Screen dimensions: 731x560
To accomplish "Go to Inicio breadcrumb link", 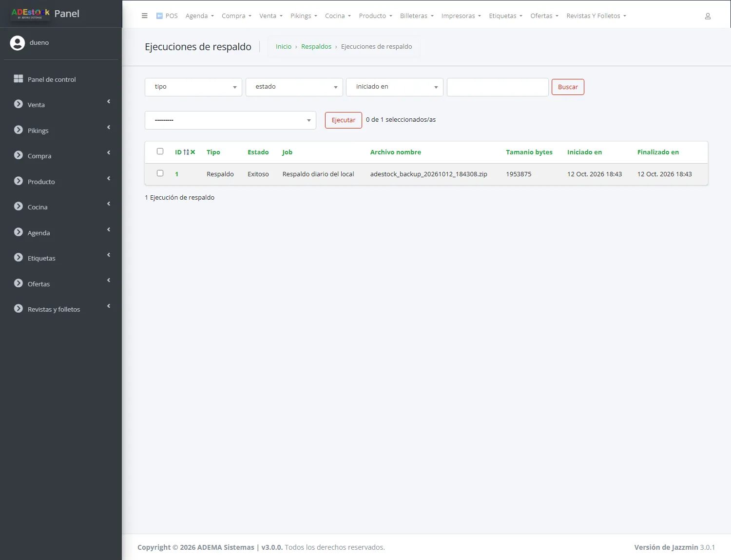I will coord(284,47).
